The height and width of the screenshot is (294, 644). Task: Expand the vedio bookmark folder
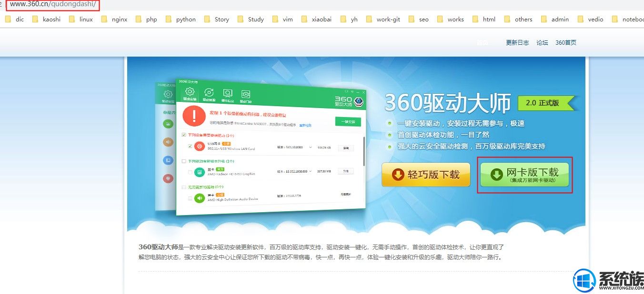click(590, 20)
